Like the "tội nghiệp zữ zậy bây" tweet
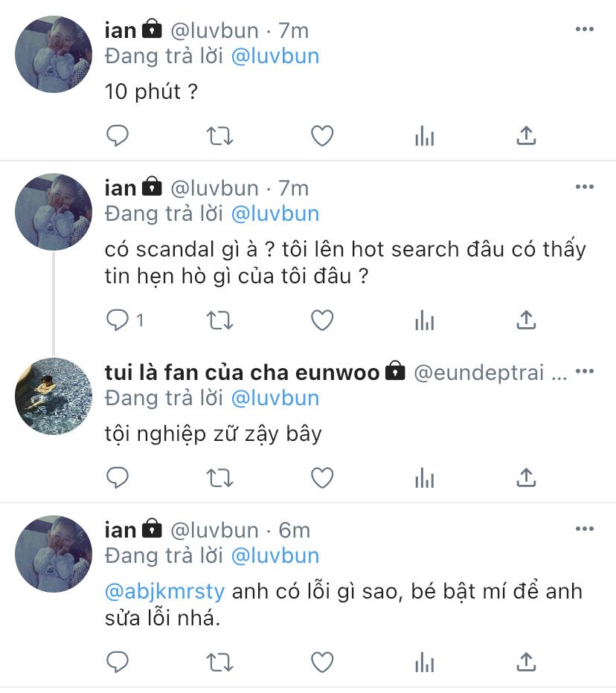 [322, 478]
